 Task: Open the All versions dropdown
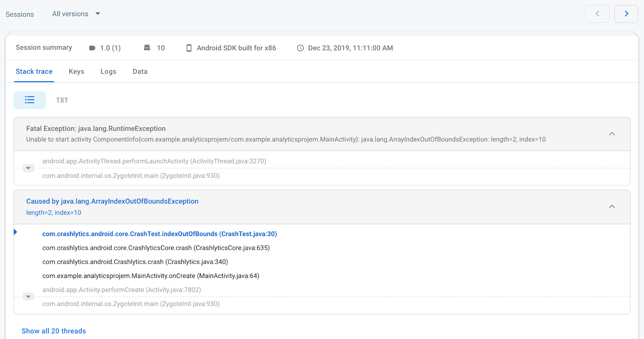pos(76,14)
